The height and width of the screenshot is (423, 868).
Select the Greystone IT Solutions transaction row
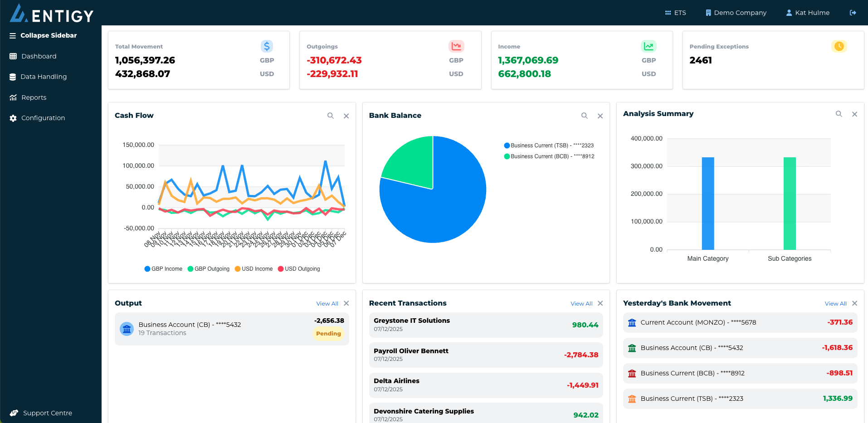click(x=485, y=325)
